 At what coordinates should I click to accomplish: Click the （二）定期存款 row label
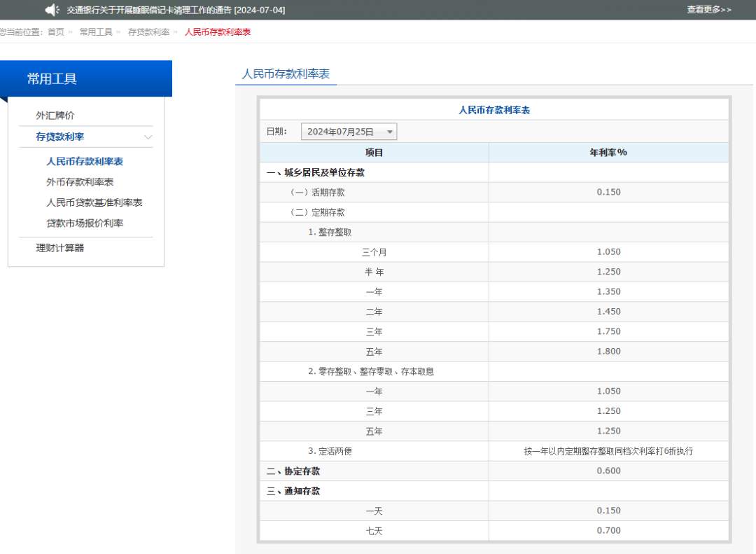317,212
